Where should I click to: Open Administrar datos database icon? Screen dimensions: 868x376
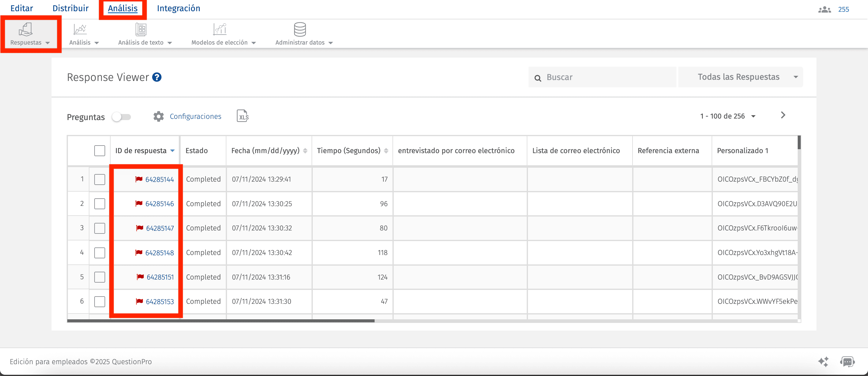tap(300, 29)
